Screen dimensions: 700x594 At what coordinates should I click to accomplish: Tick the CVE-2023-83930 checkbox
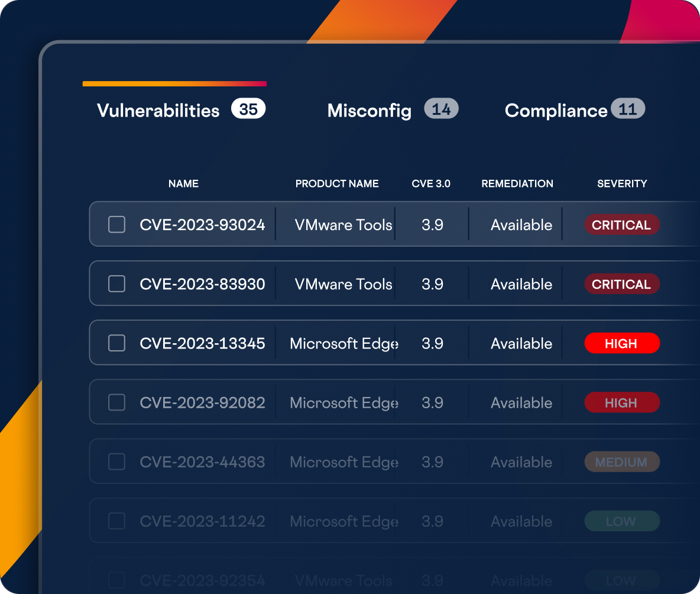(116, 284)
